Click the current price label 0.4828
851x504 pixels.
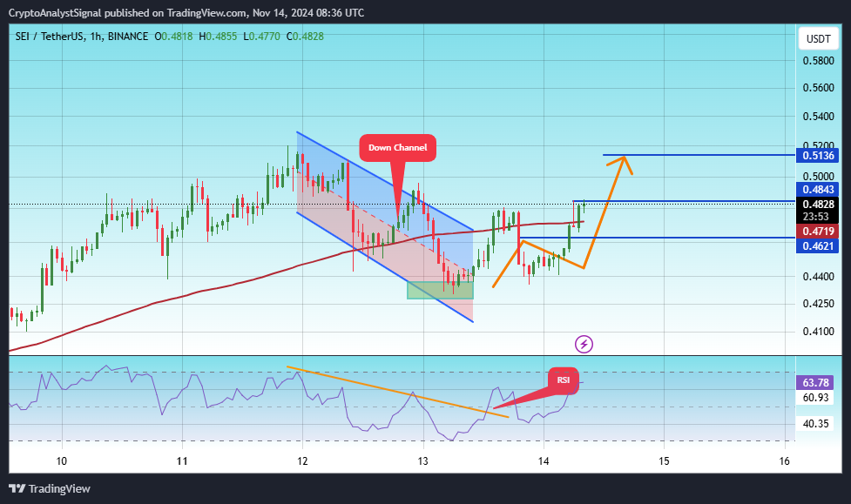click(x=817, y=205)
